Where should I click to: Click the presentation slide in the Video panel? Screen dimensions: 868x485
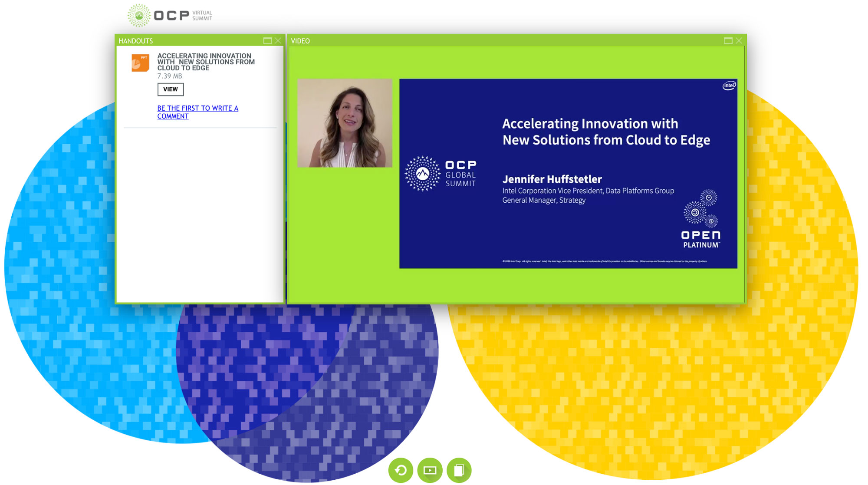(568, 173)
